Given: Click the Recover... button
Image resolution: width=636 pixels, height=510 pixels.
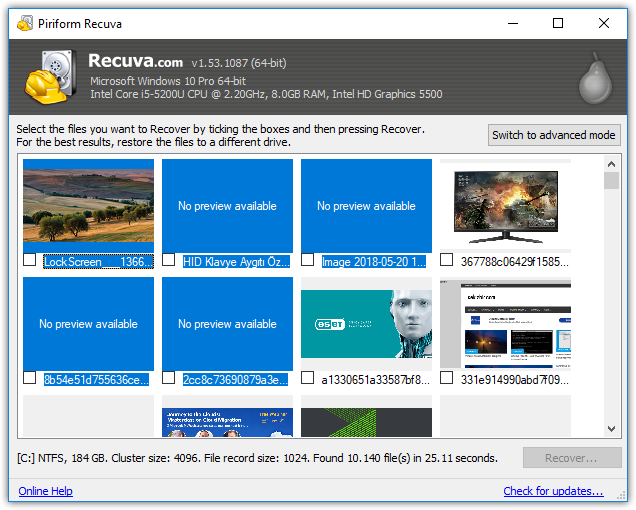Looking at the screenshot, I should (572, 458).
